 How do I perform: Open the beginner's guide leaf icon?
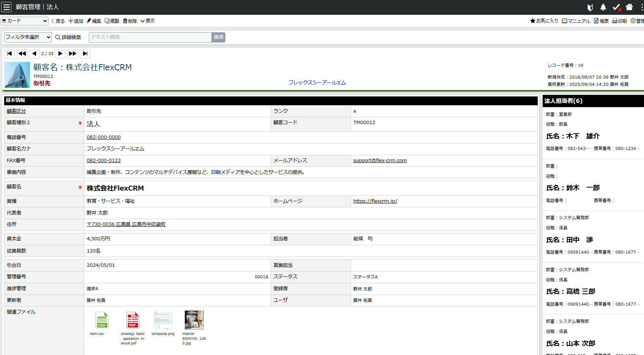(589, 7)
